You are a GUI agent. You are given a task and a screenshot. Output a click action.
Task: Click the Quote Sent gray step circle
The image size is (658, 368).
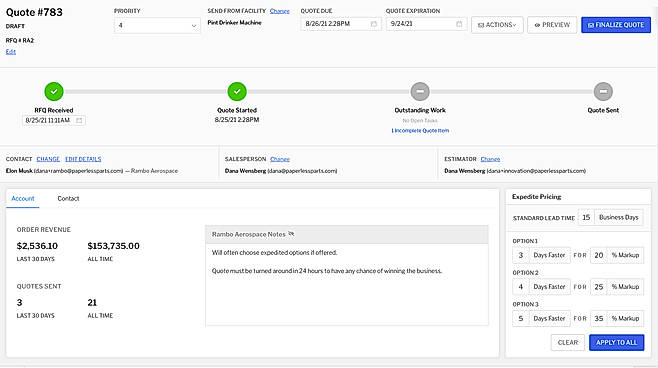pyautogui.click(x=603, y=91)
